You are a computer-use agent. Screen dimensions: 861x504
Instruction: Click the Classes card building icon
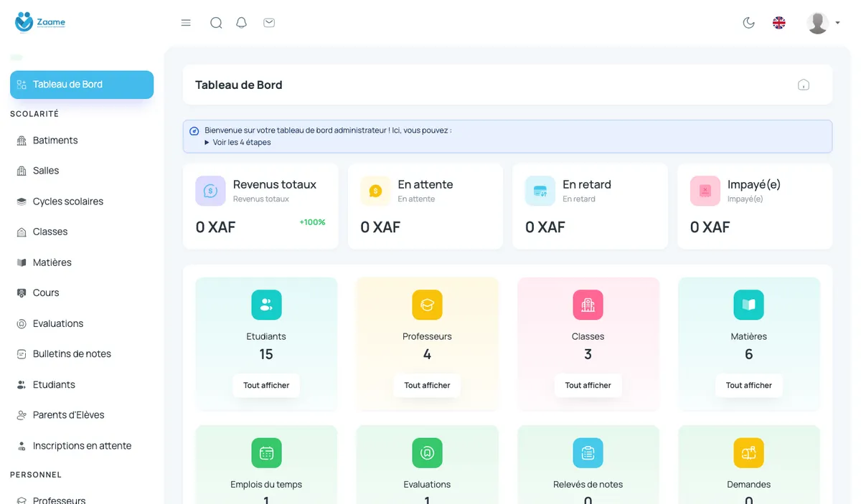point(588,305)
